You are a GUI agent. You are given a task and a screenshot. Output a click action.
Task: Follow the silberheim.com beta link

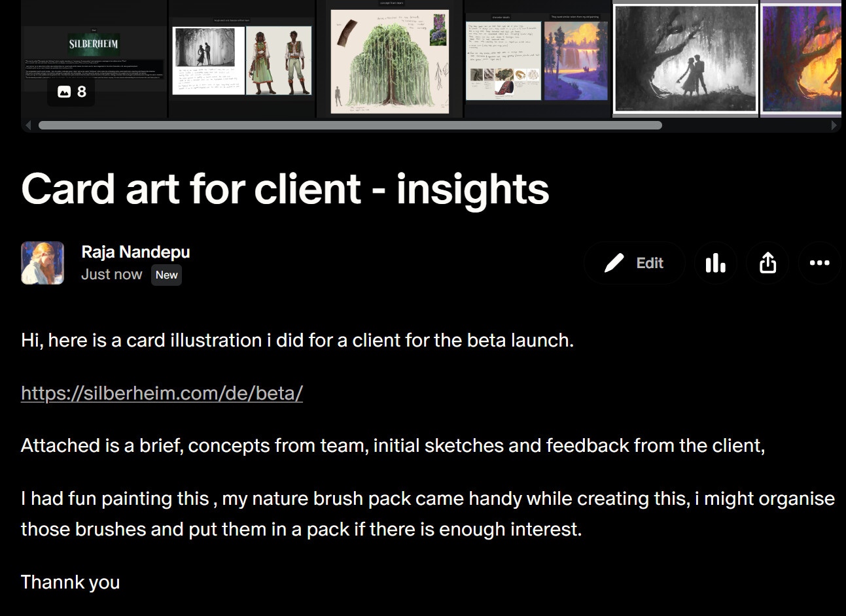click(162, 393)
